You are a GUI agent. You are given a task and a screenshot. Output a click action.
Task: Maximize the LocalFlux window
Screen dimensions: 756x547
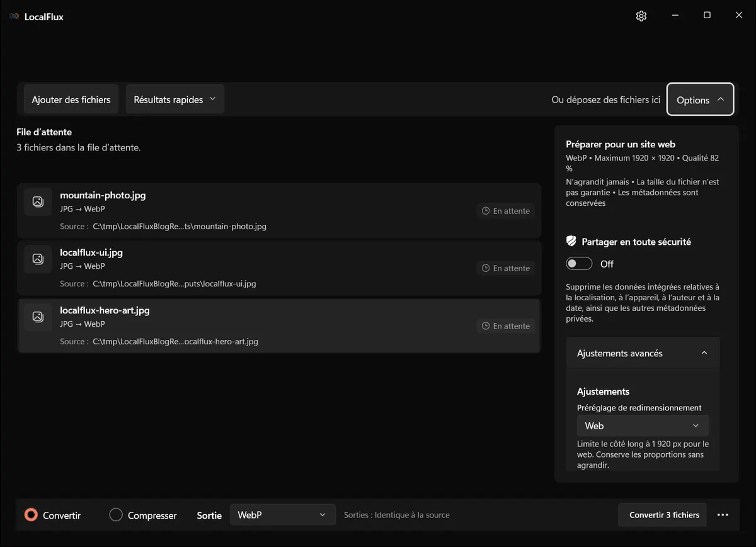pos(707,16)
